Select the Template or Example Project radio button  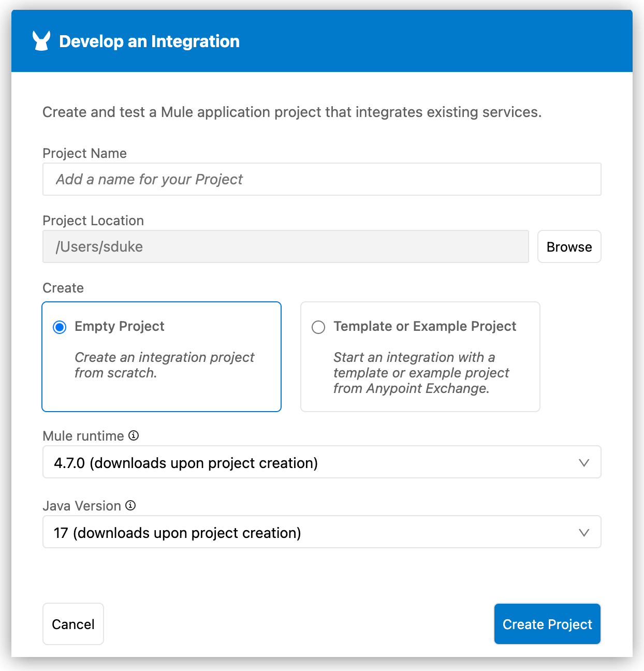(318, 327)
